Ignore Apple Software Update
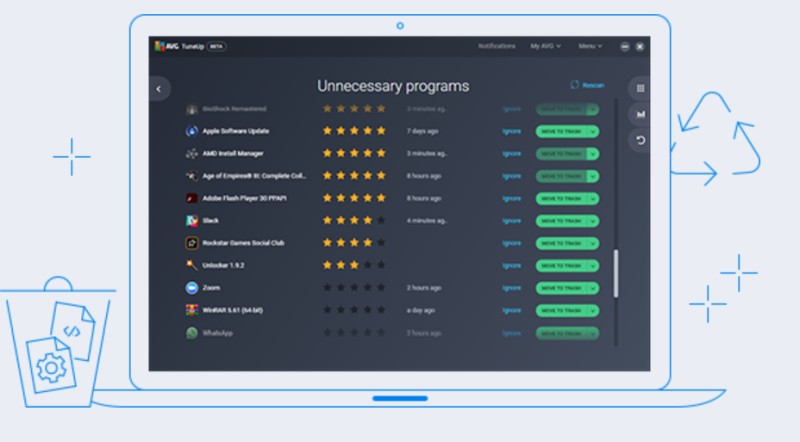 pos(512,132)
